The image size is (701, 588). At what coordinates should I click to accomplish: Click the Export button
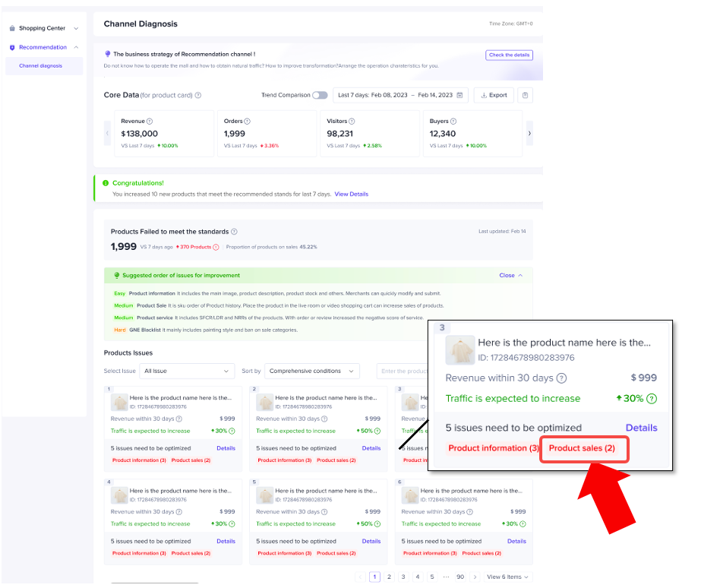tap(494, 96)
